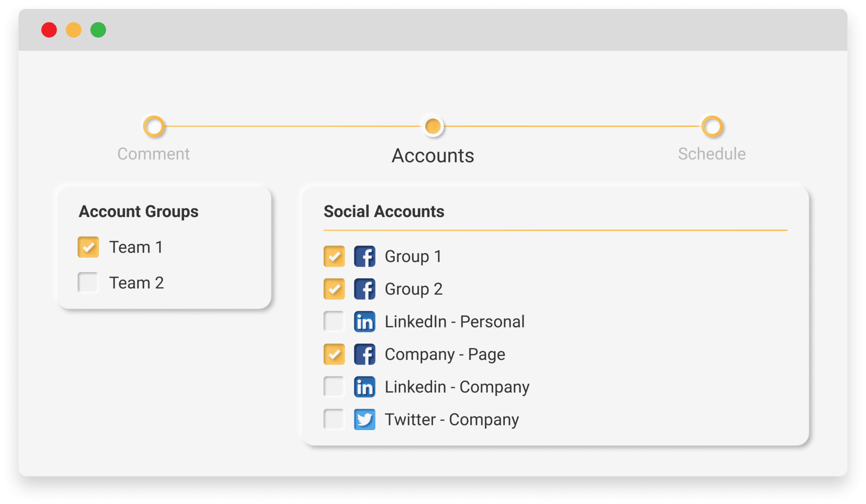Uncheck the Team 1 checkbox
Image resolution: width=866 pixels, height=504 pixels.
pos(88,247)
